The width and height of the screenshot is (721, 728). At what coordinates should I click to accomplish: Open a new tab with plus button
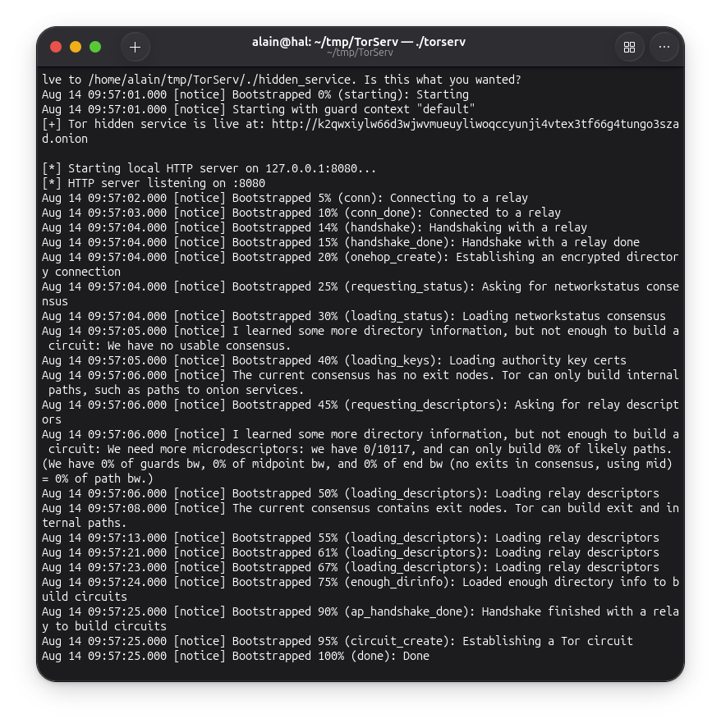135,47
